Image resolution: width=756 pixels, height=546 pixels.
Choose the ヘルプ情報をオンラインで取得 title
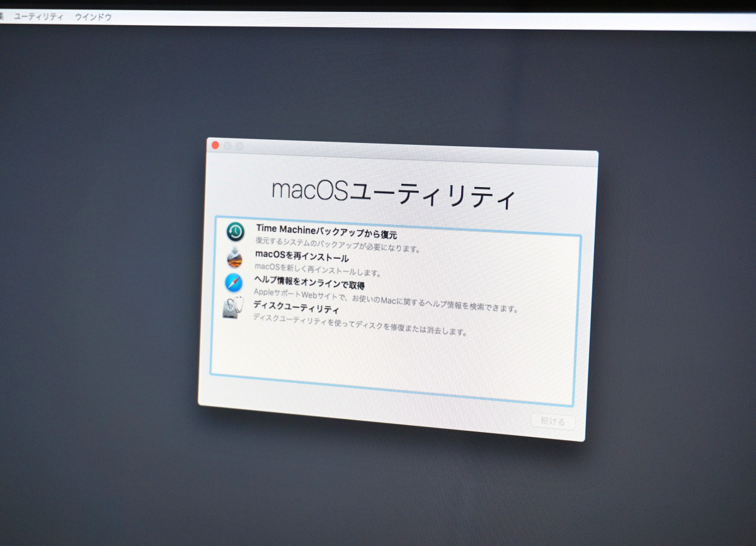tap(309, 283)
